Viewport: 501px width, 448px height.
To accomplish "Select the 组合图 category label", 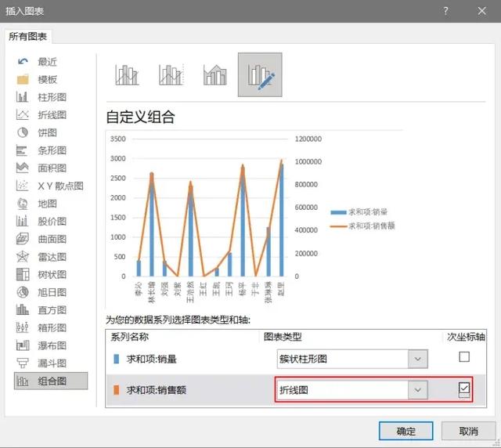I will pos(52,381).
